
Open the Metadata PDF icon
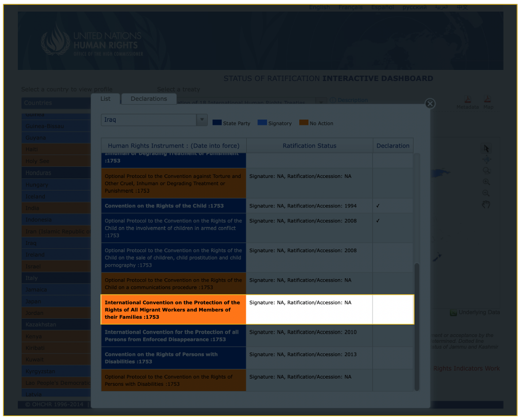[467, 99]
